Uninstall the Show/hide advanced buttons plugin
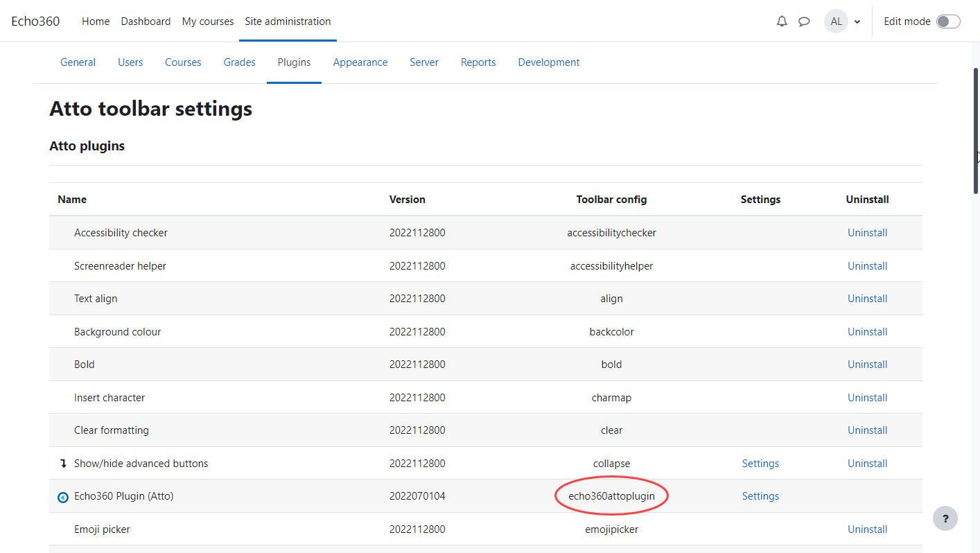This screenshot has width=980, height=553. pos(868,464)
